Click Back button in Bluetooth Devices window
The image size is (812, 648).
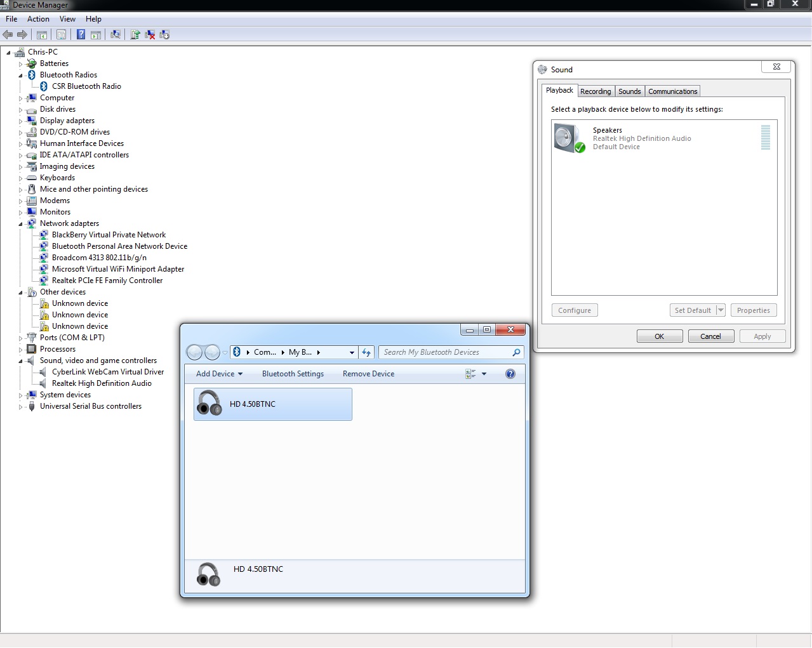click(194, 352)
